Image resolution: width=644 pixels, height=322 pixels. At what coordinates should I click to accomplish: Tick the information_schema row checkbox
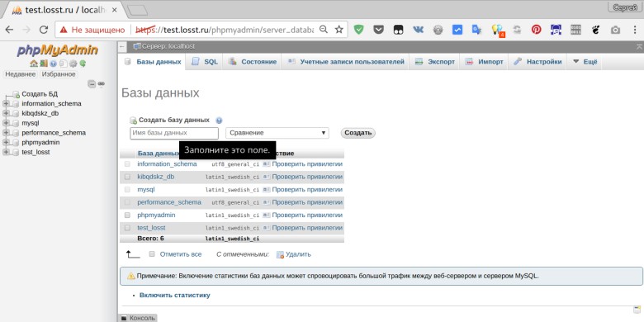tap(127, 164)
